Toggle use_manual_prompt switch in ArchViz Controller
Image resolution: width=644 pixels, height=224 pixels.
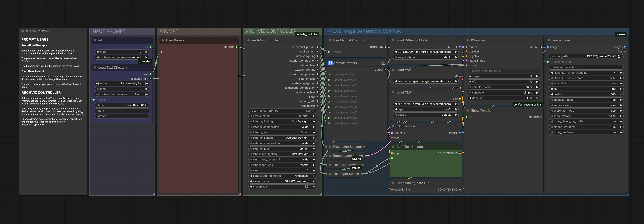coord(282,111)
